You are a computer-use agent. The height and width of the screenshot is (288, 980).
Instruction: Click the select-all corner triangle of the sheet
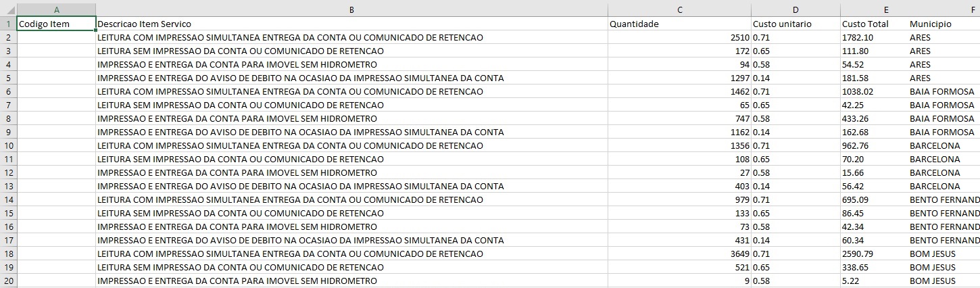point(8,9)
